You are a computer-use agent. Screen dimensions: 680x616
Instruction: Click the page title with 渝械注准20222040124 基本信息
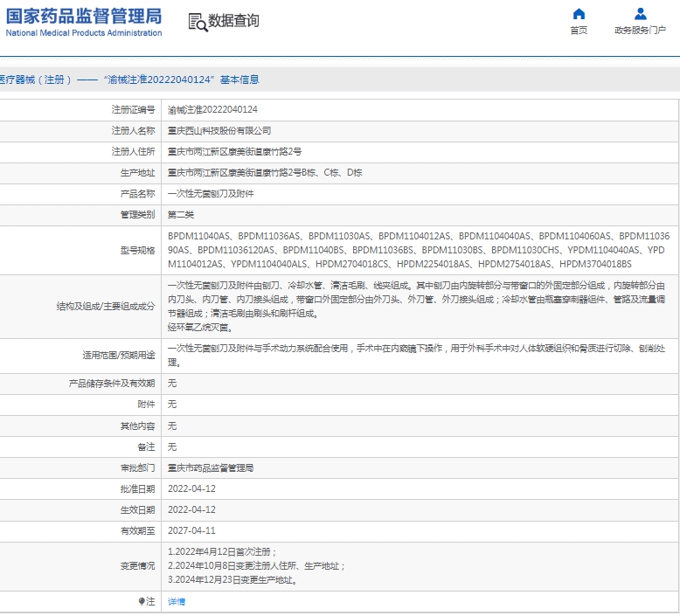pos(129,80)
